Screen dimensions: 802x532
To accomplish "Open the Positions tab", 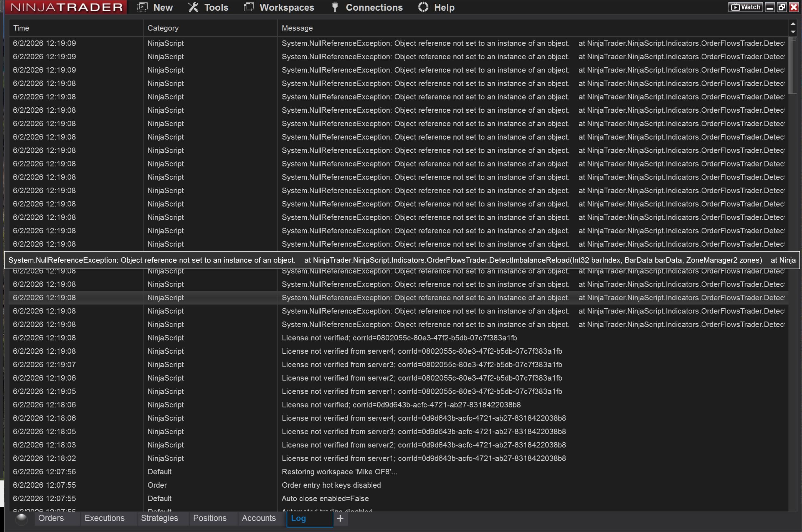I will click(x=210, y=518).
